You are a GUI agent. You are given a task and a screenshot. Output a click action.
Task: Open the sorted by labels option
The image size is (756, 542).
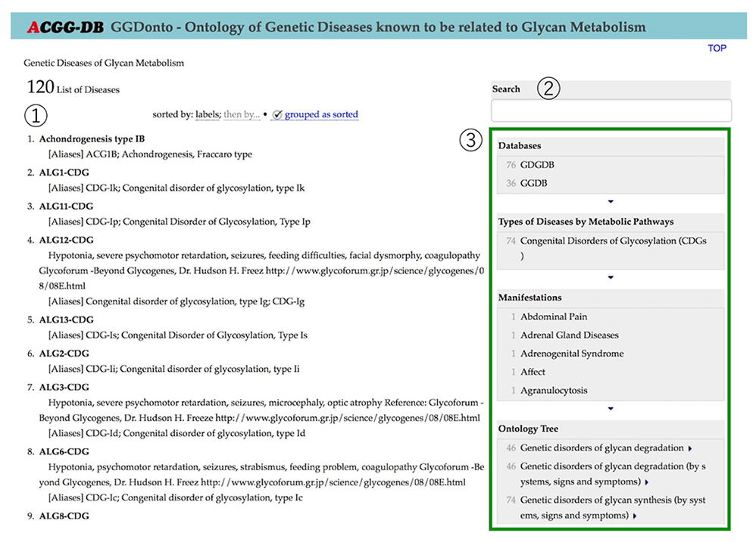[207, 114]
